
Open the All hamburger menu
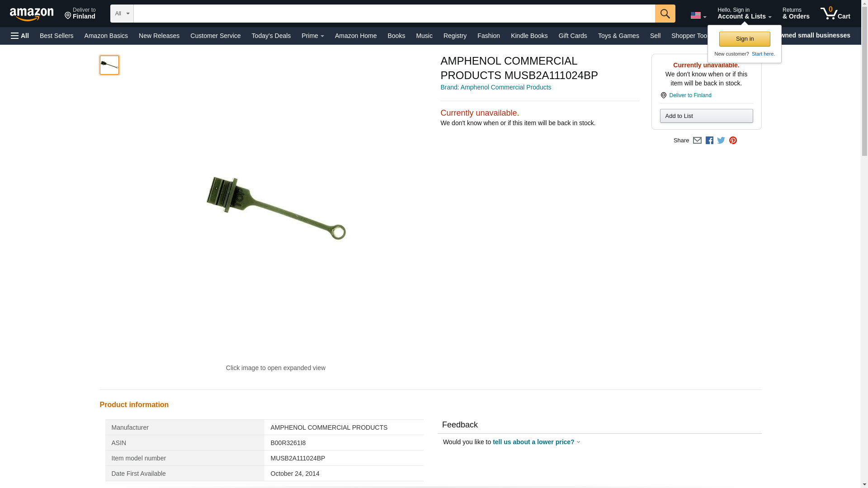[x=20, y=36]
